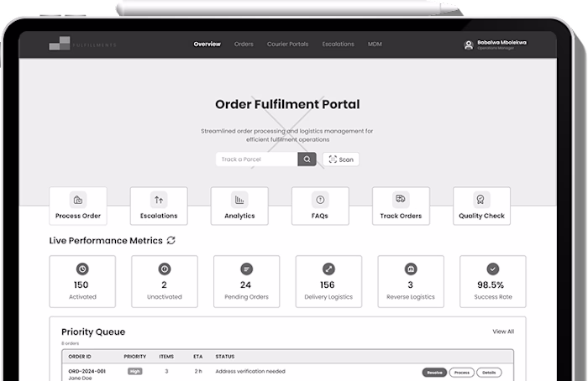Screen dimensions: 588x381
Task: Click the 150 Activated value
Action: (x=81, y=284)
